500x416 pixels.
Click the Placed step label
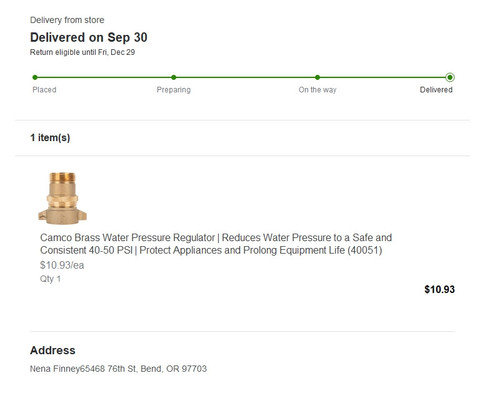[x=44, y=90]
